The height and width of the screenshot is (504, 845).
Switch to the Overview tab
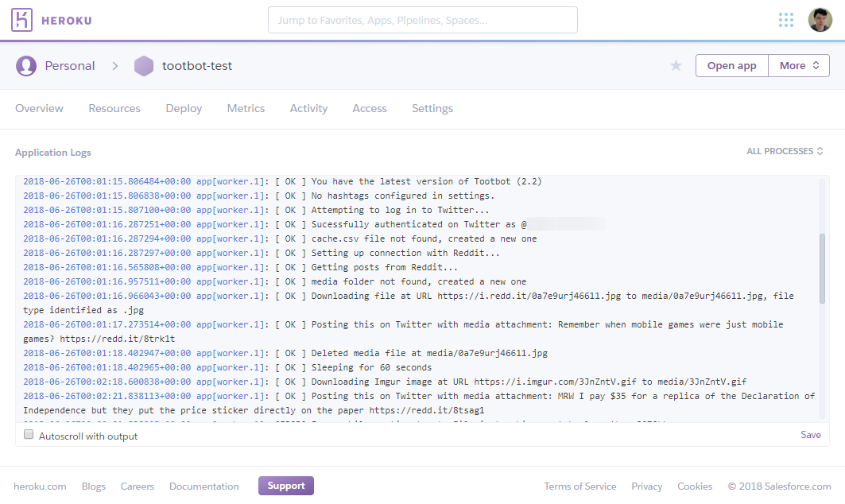(39, 108)
